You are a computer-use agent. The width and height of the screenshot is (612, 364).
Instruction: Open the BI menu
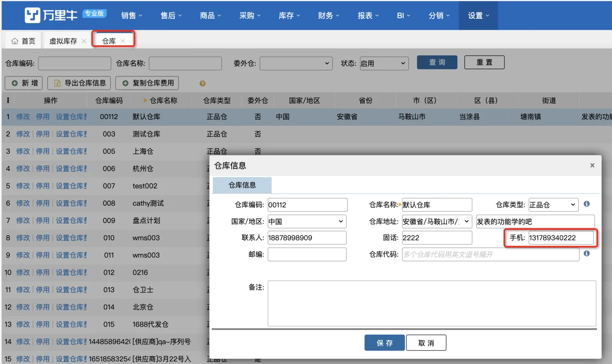[404, 16]
